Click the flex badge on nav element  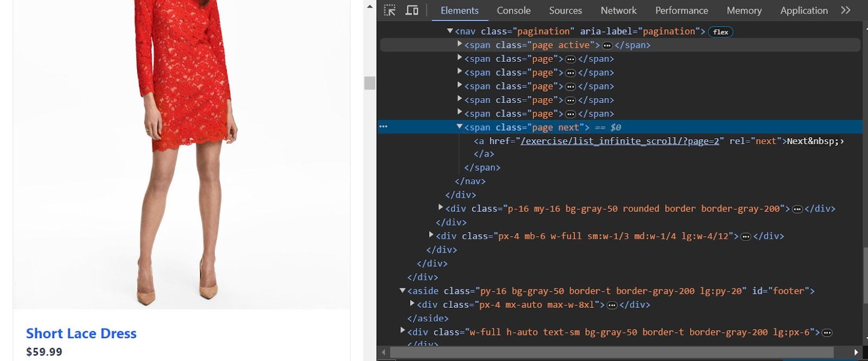720,32
